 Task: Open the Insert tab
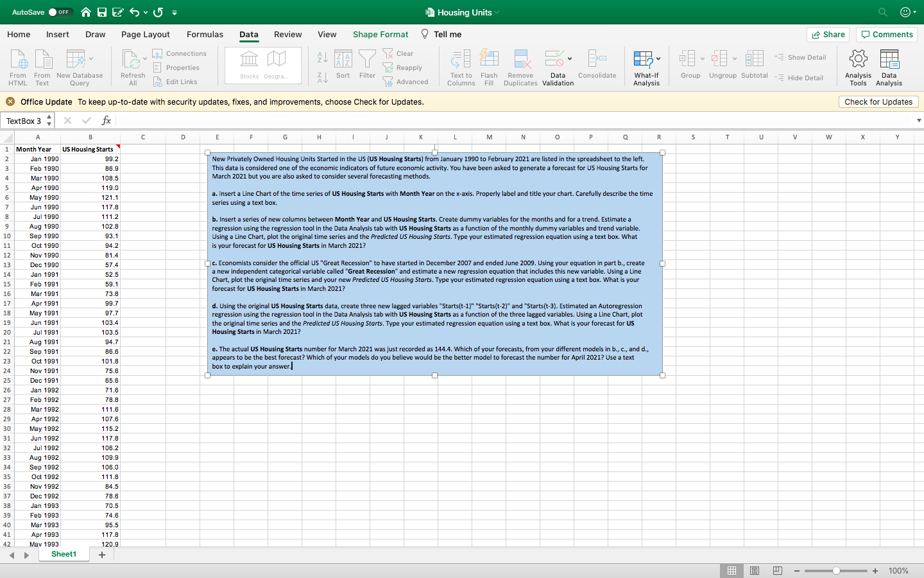tap(58, 35)
